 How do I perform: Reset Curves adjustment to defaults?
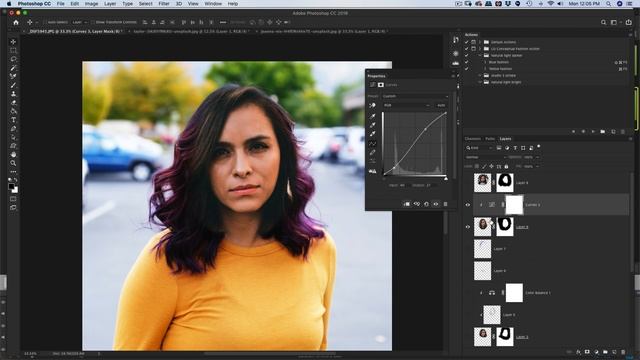(426, 204)
